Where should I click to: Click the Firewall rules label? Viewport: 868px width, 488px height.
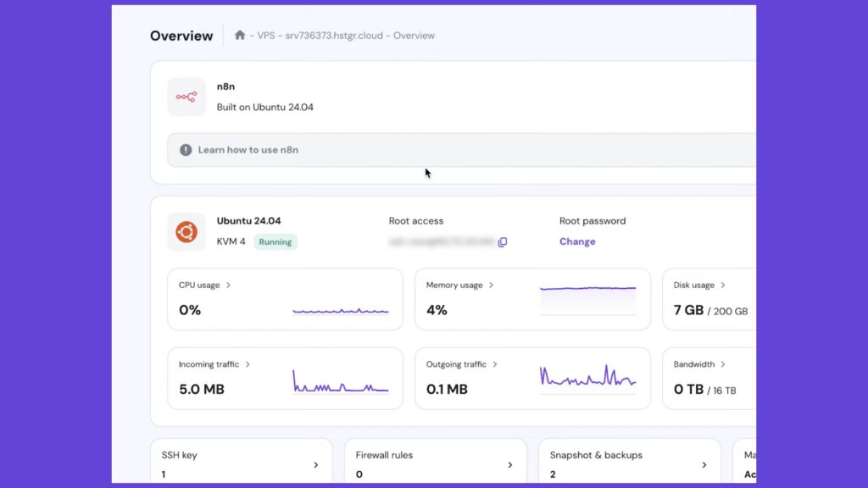click(x=384, y=455)
